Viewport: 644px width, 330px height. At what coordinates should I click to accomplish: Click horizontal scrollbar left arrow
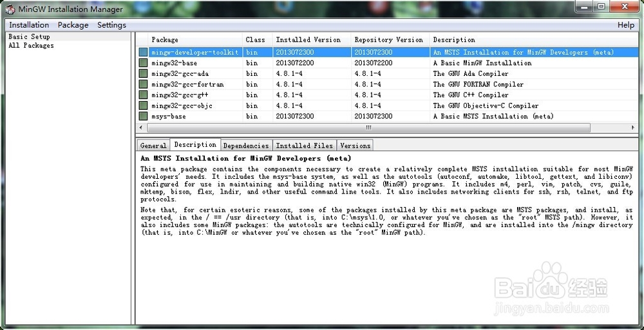[141, 127]
